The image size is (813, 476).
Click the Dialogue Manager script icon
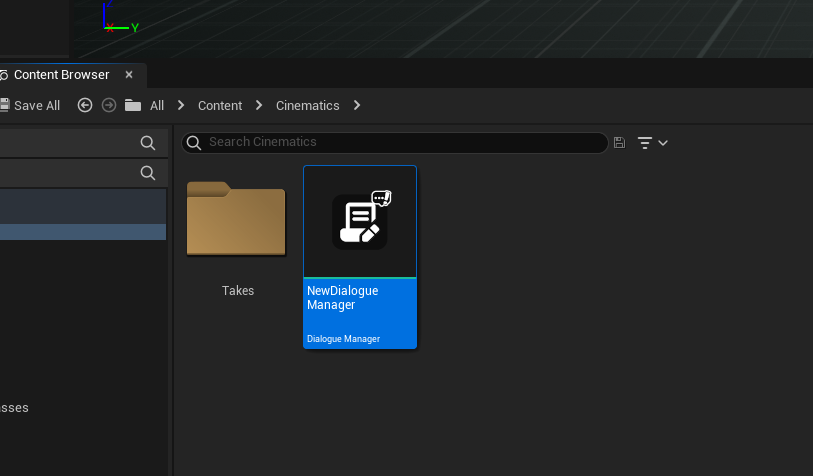tap(360, 220)
